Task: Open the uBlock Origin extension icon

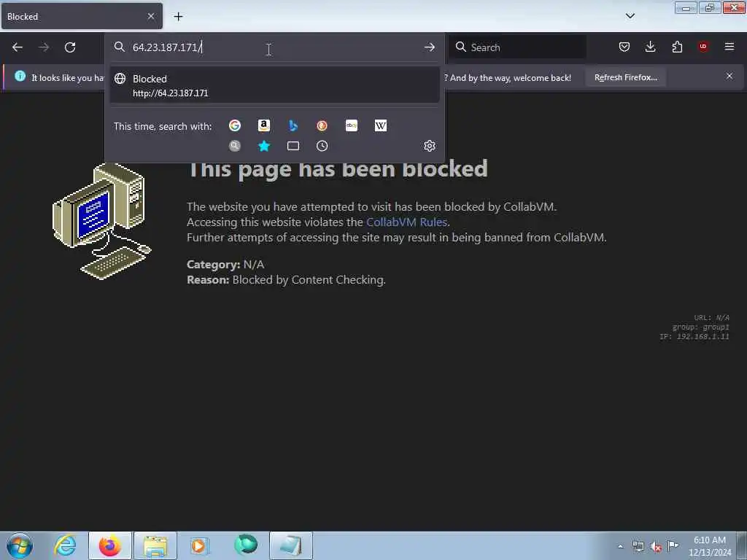Action: click(703, 47)
